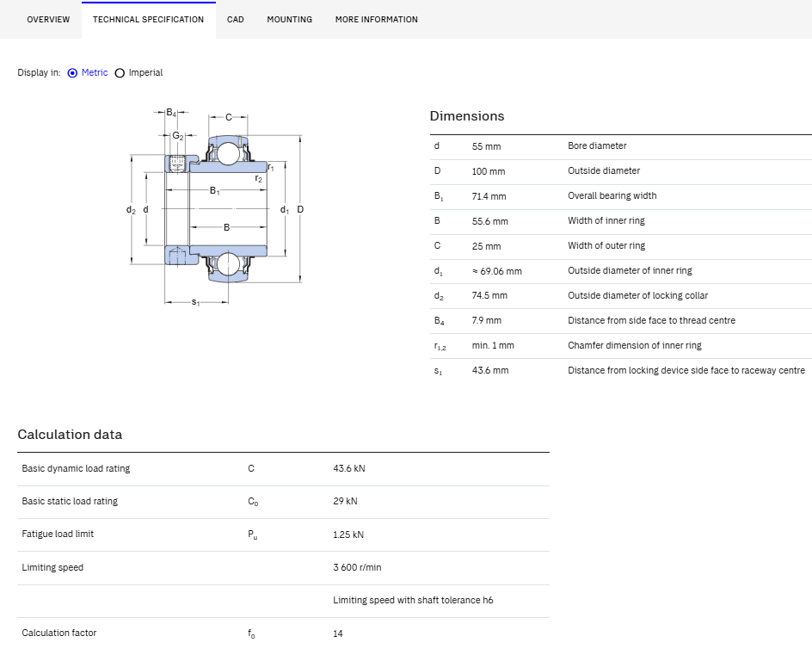812x655 pixels.
Task: Click the 43.6 kN dynamic load value
Action: (349, 468)
